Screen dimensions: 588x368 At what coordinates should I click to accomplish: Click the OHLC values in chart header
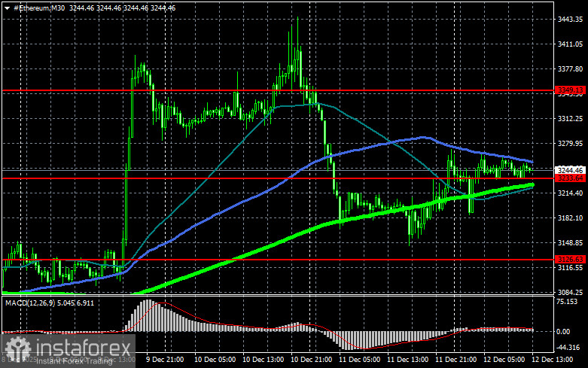122,8
